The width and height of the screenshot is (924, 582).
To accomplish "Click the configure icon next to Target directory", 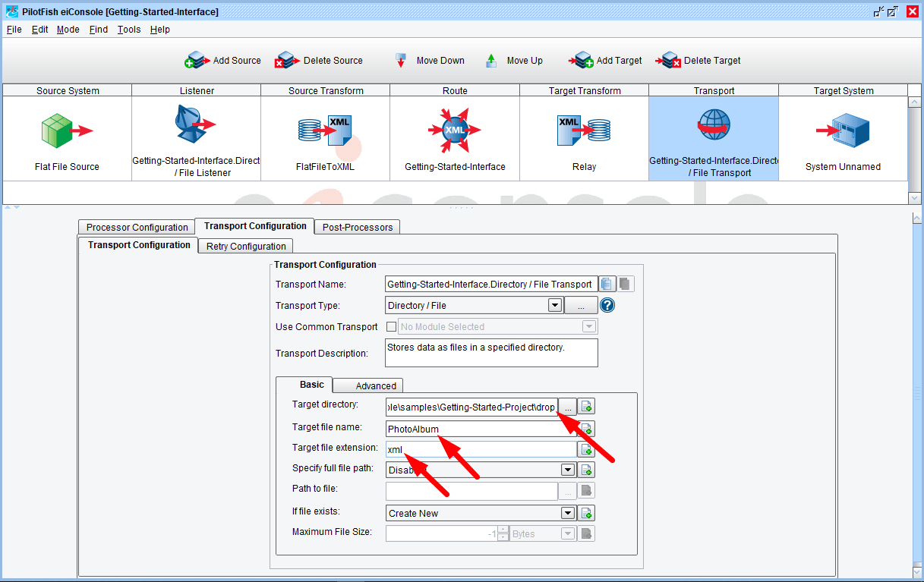I will (x=587, y=407).
